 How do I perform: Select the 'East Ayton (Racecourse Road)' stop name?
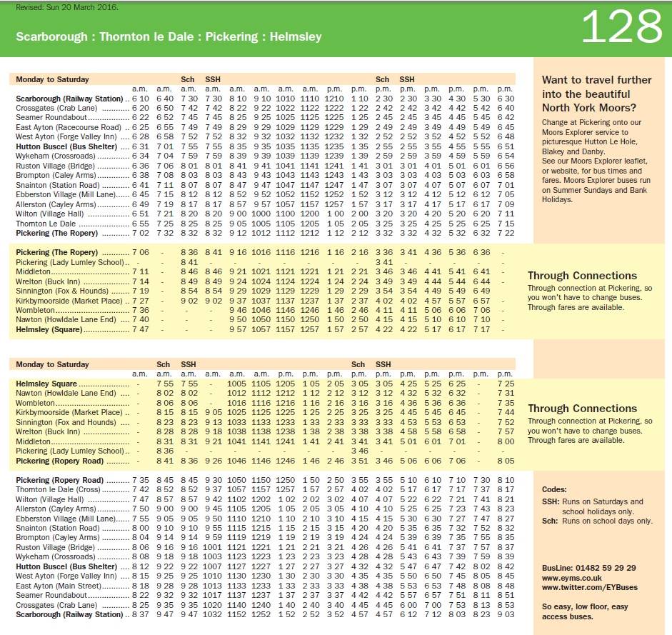coord(69,127)
